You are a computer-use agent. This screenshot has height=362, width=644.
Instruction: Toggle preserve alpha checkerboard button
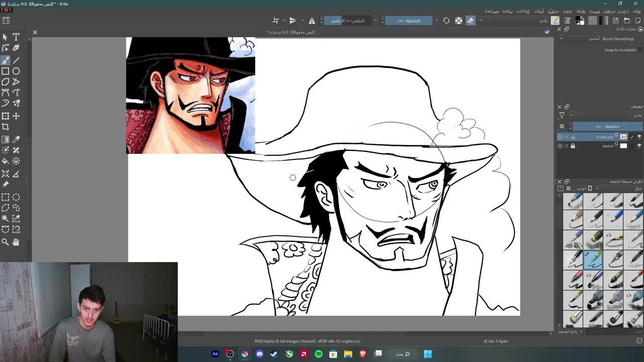tap(459, 21)
